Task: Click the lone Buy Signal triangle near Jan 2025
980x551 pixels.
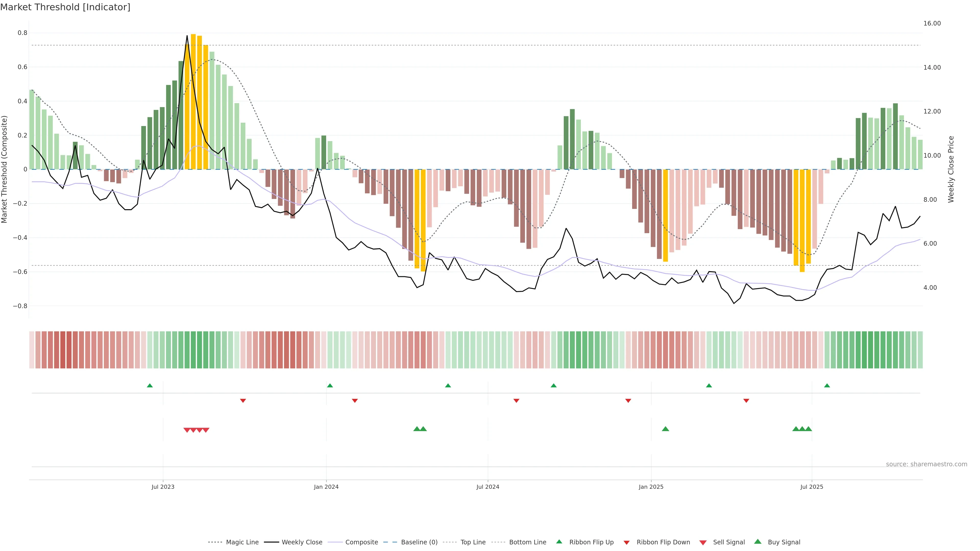Action: tap(665, 429)
